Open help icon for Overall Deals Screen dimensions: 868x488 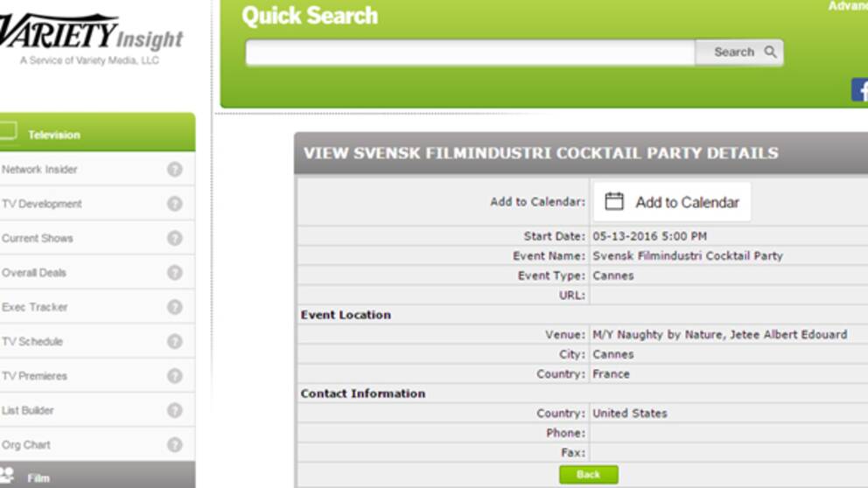coord(175,272)
